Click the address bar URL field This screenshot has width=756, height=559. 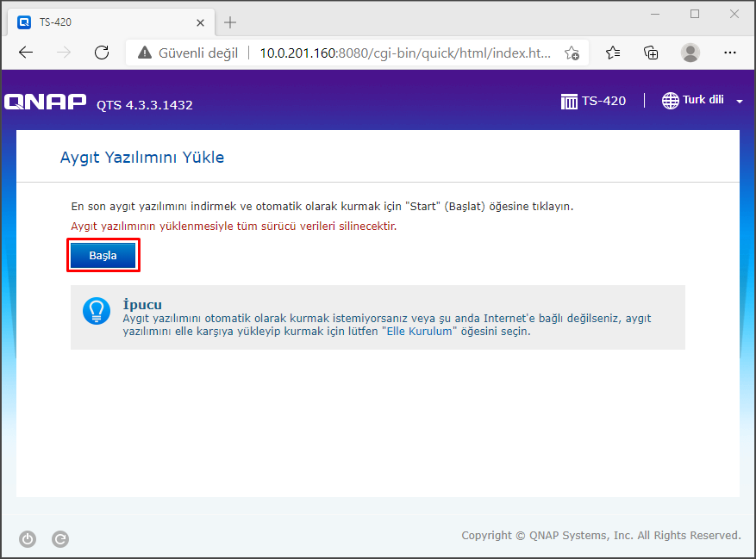(x=405, y=53)
